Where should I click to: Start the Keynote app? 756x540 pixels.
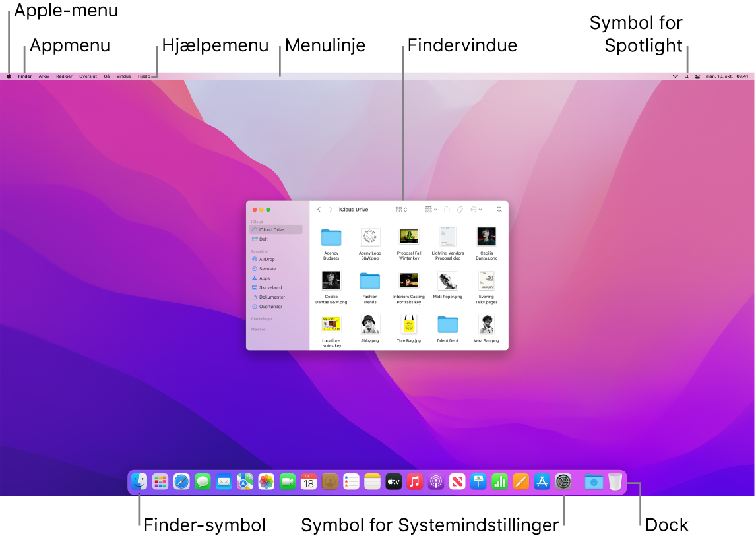click(x=478, y=482)
